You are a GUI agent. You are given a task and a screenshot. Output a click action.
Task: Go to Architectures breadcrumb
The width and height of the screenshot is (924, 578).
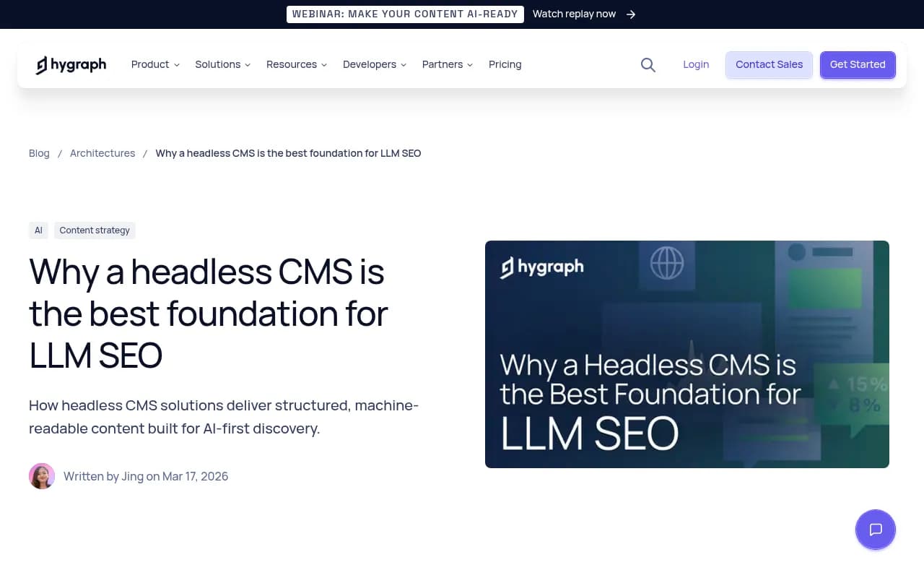tap(103, 153)
